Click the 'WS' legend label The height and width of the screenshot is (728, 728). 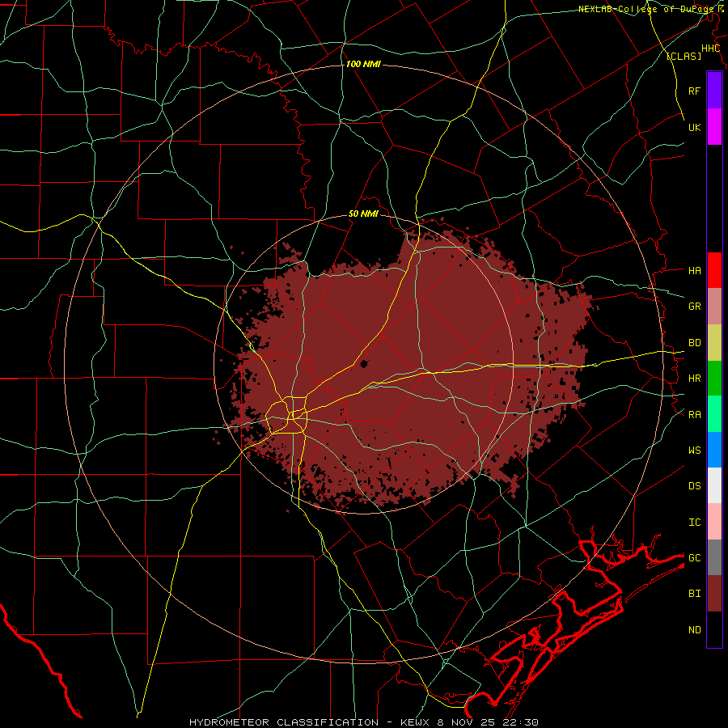pos(695,451)
